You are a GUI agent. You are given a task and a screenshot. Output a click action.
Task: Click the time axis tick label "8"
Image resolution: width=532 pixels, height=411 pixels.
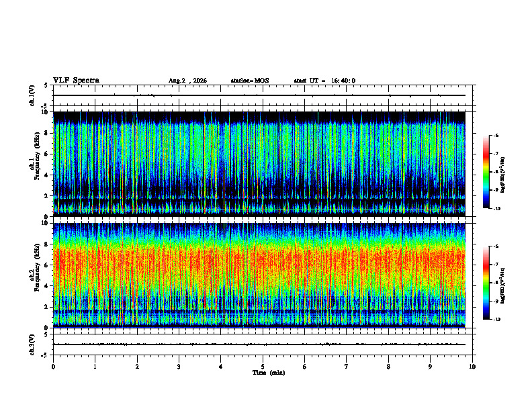[x=388, y=367]
